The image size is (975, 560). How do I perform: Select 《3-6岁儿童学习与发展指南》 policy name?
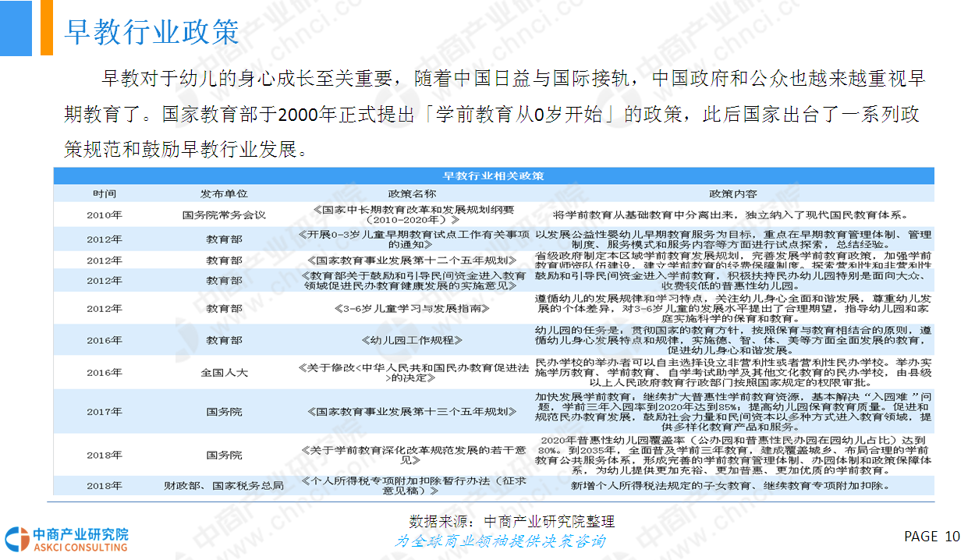tap(412, 308)
